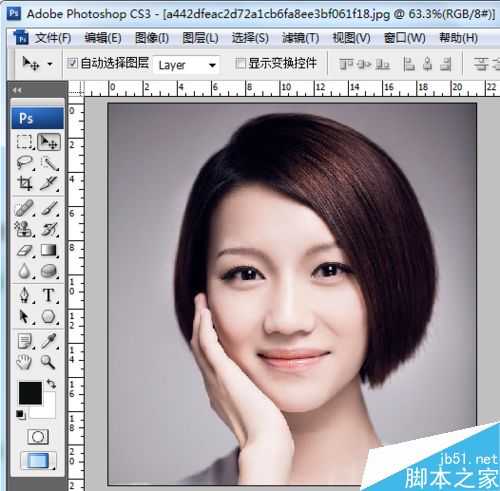Select the Lasso tool
This screenshot has width=500, height=491.
pyautogui.click(x=24, y=163)
